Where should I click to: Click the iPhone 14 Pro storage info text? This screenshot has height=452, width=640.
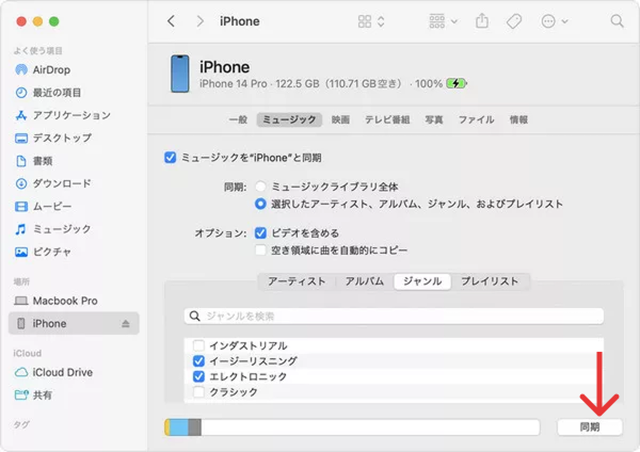(x=301, y=84)
